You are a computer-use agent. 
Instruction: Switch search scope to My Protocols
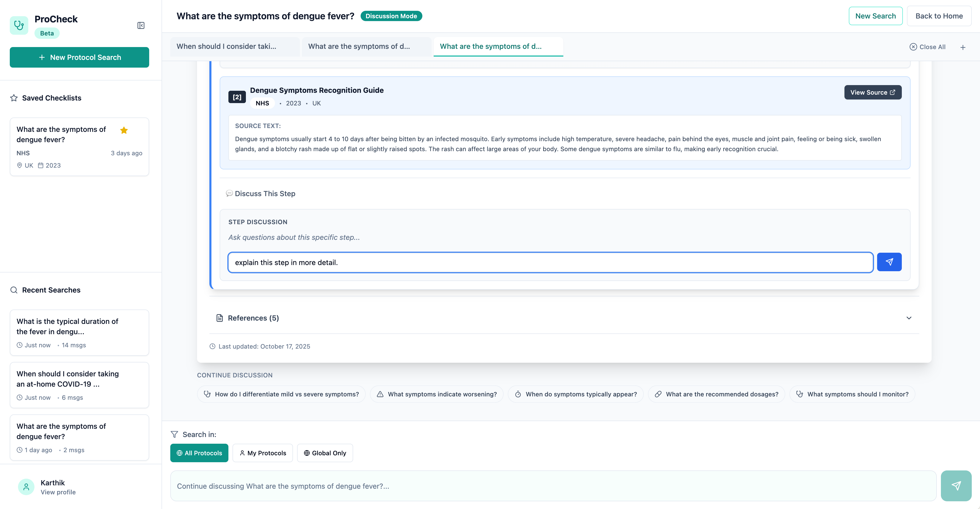263,453
